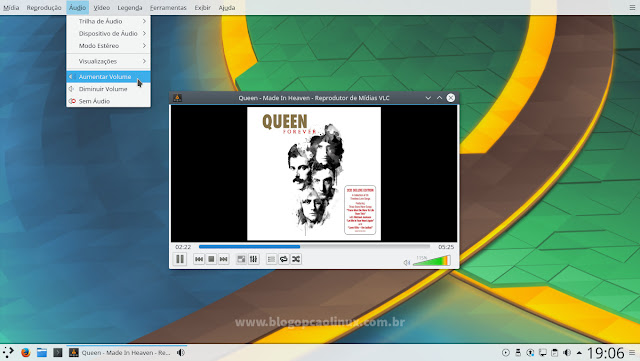Open top-right hamburger menu button
640x361 pixels.
(x=632, y=7)
